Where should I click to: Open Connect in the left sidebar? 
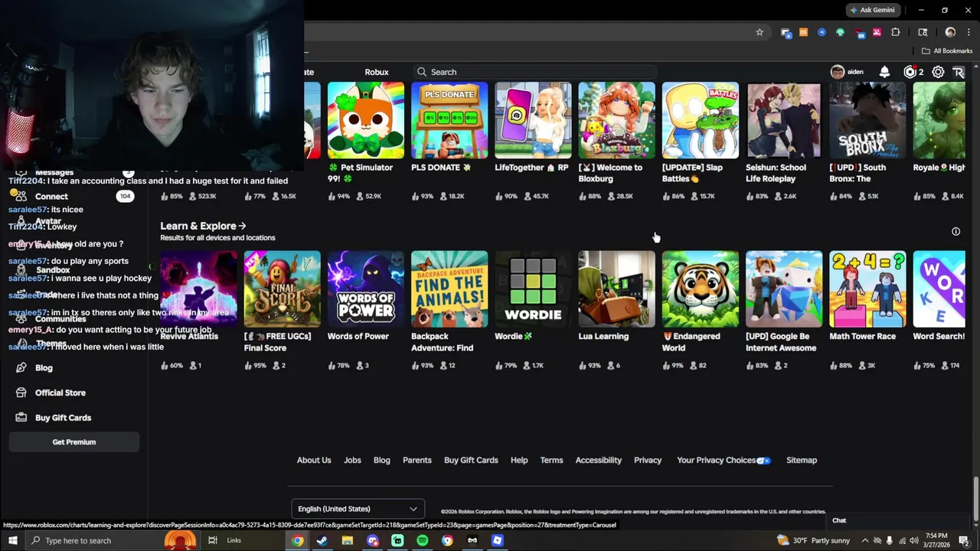pyautogui.click(x=51, y=197)
